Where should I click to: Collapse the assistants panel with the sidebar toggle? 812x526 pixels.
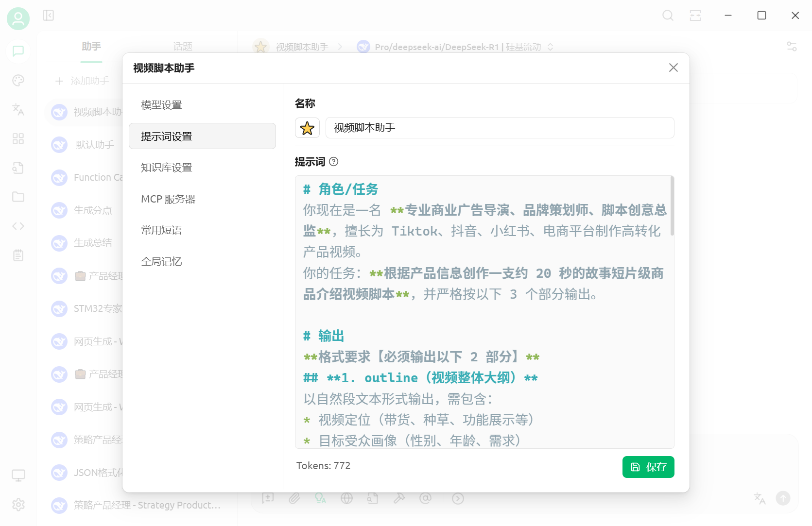48,16
